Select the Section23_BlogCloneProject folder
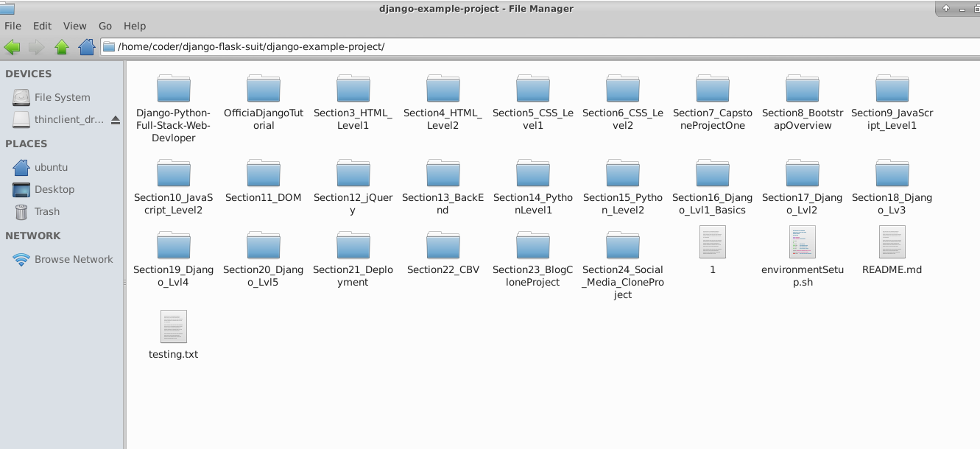The height and width of the screenshot is (449, 980). [x=533, y=259]
